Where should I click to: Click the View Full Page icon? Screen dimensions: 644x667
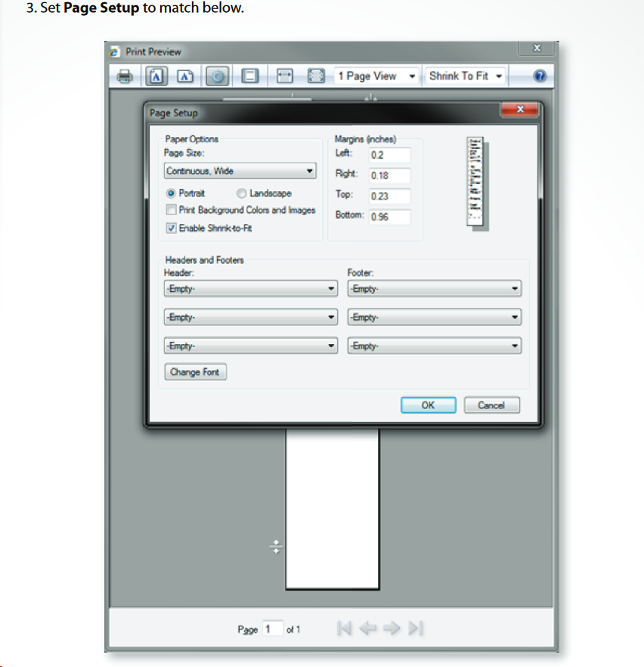click(316, 76)
